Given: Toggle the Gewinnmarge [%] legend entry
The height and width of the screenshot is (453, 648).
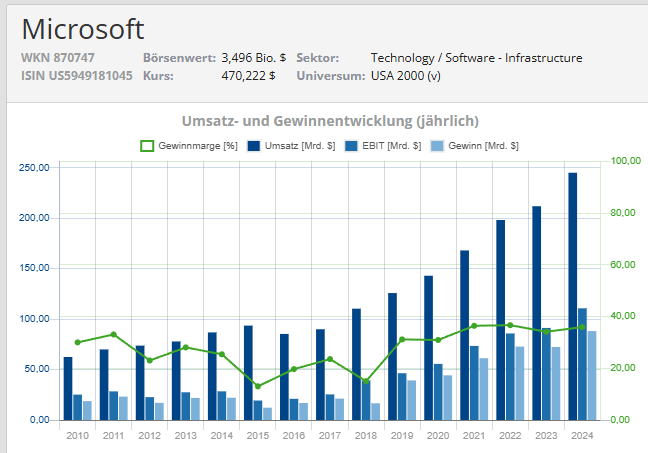Looking at the screenshot, I should point(189,146).
